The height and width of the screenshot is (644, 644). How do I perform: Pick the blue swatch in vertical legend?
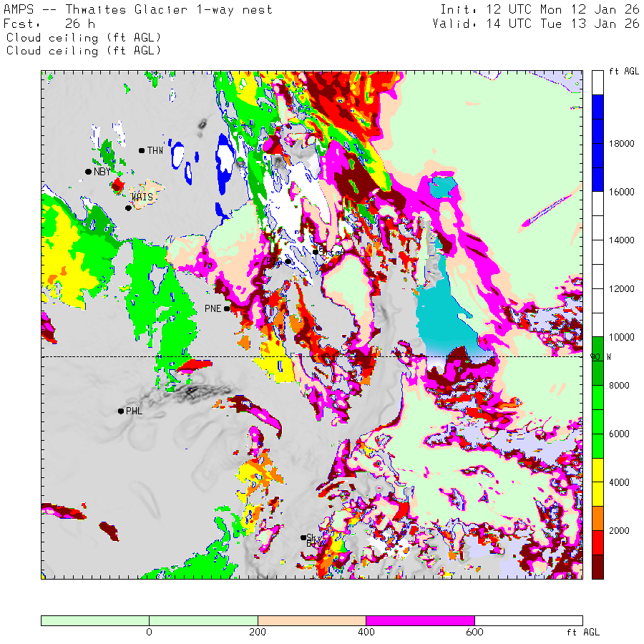[x=597, y=143]
